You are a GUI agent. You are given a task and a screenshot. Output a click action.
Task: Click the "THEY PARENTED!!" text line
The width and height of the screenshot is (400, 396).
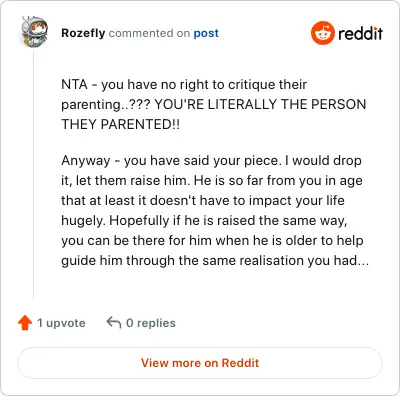pos(121,124)
